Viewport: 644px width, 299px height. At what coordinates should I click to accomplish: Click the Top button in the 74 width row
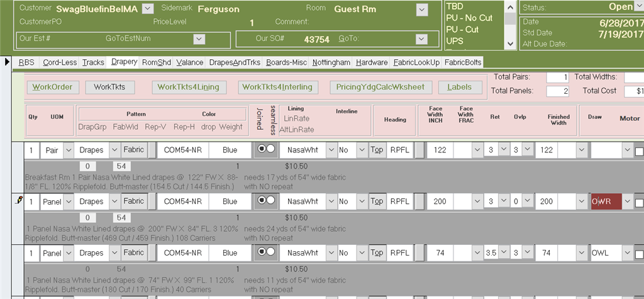coord(377,253)
